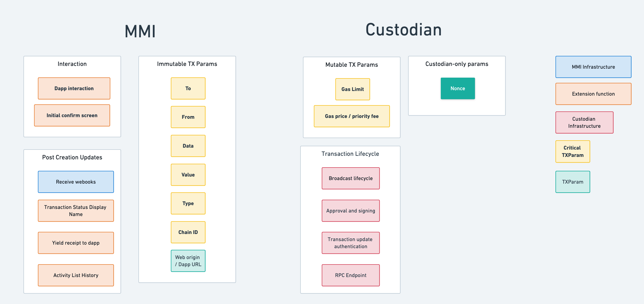Click Transaction Status Display Name box
The height and width of the screenshot is (304, 644).
(76, 211)
